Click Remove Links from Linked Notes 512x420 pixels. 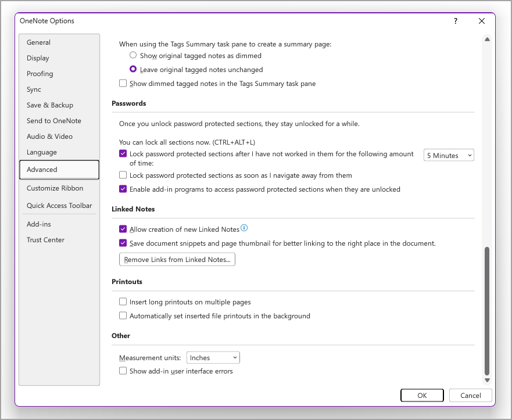177,259
